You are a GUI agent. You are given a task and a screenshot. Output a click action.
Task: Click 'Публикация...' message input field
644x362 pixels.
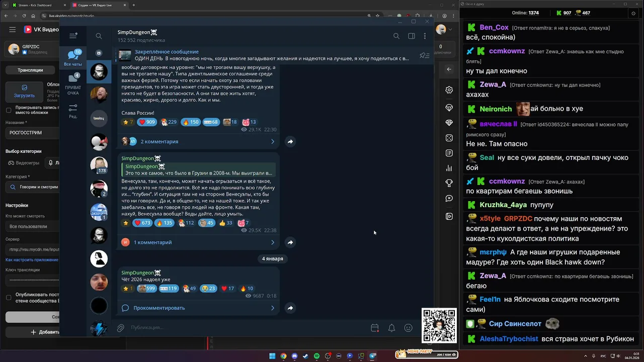coord(247,328)
